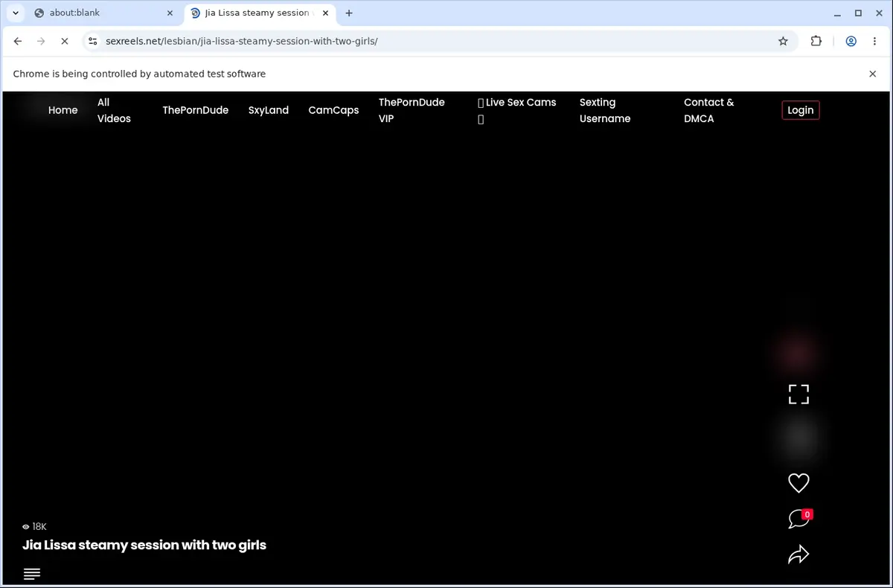Open Chrome's three-dot menu
893x588 pixels.
(x=874, y=42)
